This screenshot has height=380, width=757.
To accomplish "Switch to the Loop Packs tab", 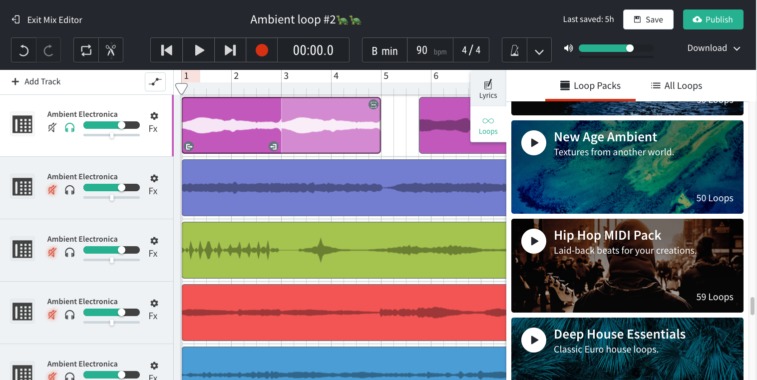I will coord(590,85).
